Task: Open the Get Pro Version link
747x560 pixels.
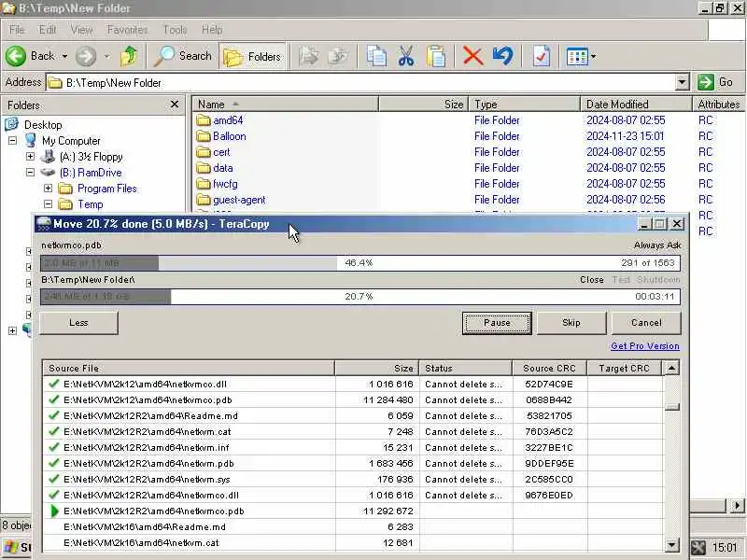Action: click(x=645, y=346)
